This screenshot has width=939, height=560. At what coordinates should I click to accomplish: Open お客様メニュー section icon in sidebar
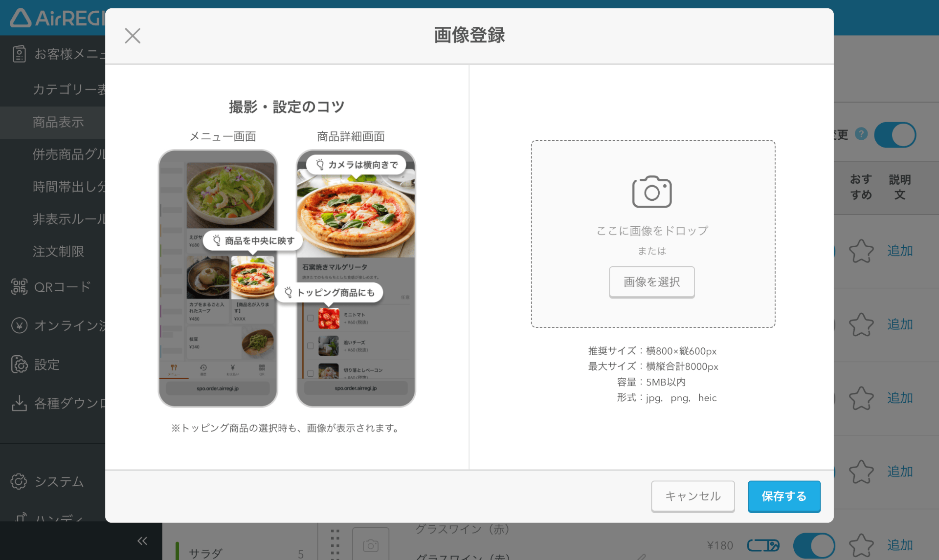click(x=19, y=54)
